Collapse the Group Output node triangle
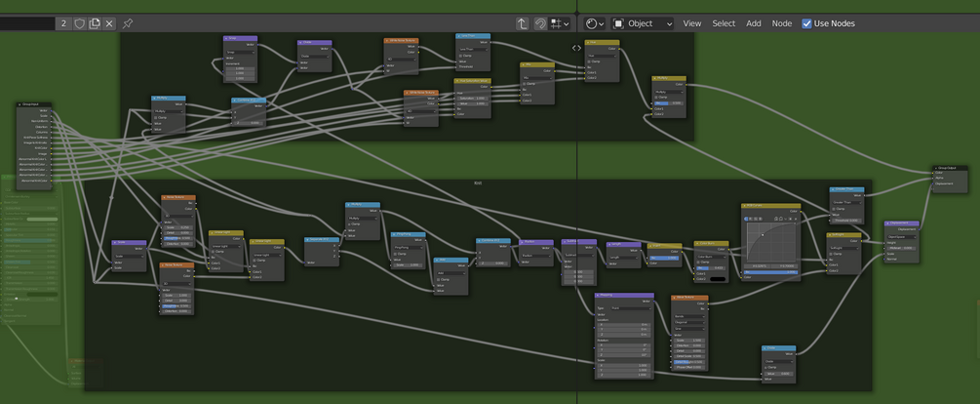Screen dimensions: 980x404 (935, 168)
